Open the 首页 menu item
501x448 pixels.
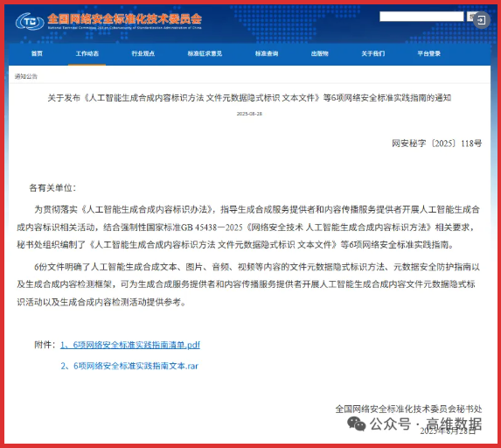point(37,53)
